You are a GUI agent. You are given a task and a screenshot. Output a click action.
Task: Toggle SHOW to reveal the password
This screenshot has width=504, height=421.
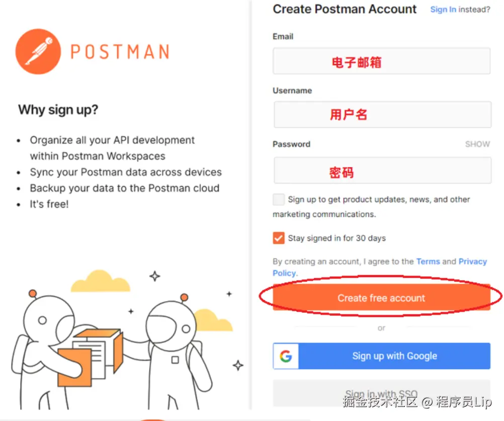(477, 144)
